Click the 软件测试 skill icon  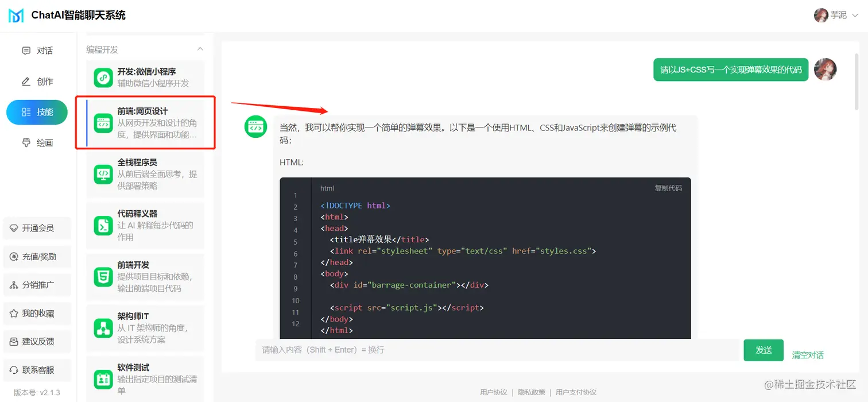[103, 379]
